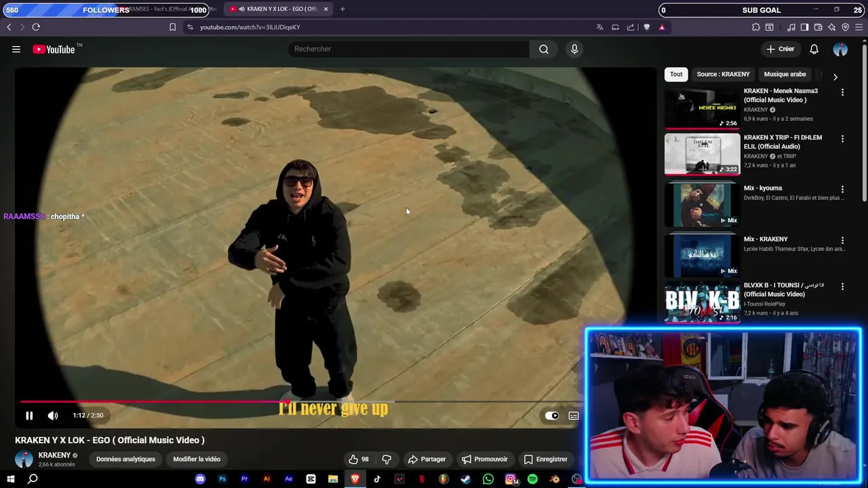Open BLVXK B - I TOUNSI video title
The height and width of the screenshot is (488, 868).
[784, 290]
